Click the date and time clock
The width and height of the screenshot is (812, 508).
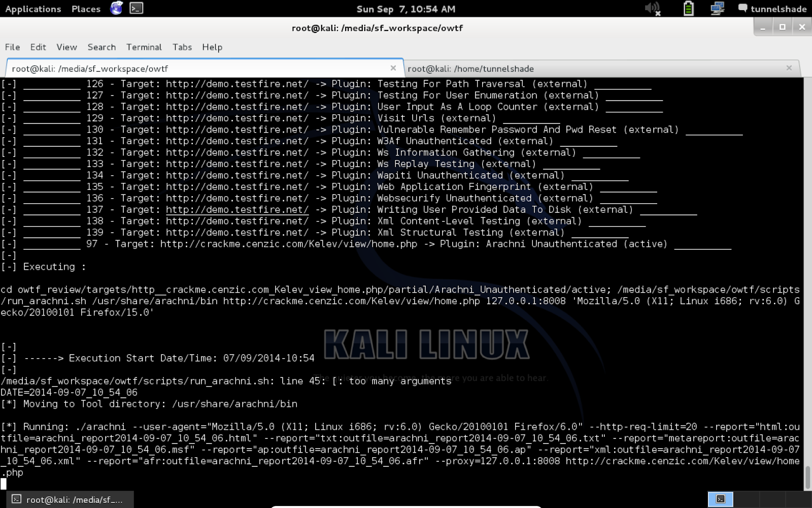point(406,9)
